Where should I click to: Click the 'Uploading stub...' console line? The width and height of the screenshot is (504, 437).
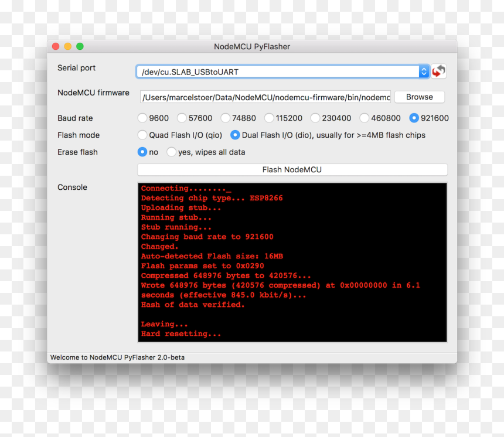[x=181, y=207]
